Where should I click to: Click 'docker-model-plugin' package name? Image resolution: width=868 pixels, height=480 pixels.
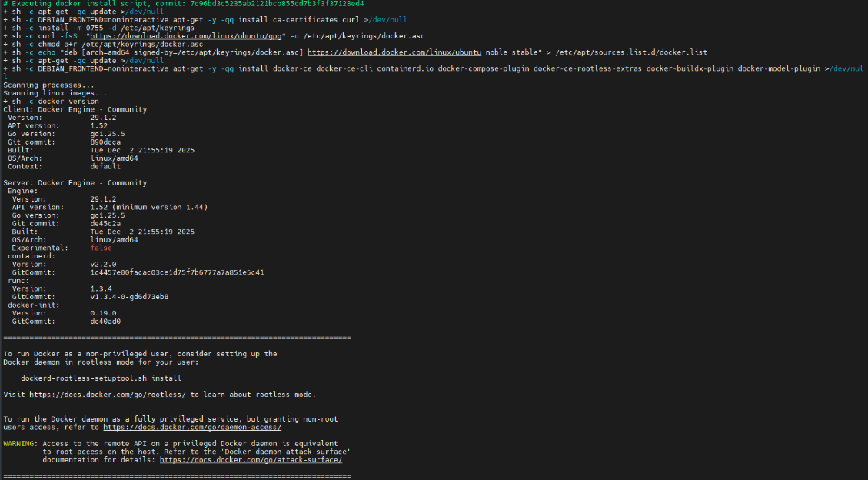pyautogui.click(x=779, y=68)
